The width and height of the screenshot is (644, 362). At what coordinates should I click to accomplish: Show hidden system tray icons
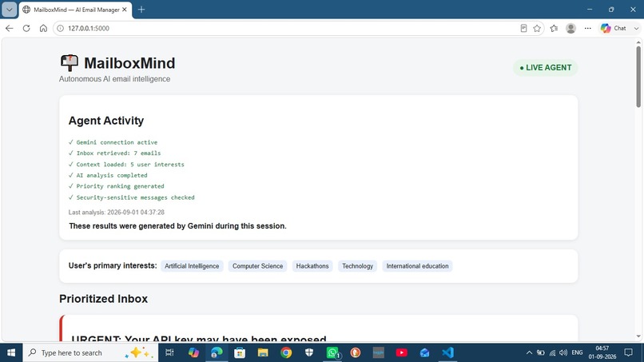530,352
